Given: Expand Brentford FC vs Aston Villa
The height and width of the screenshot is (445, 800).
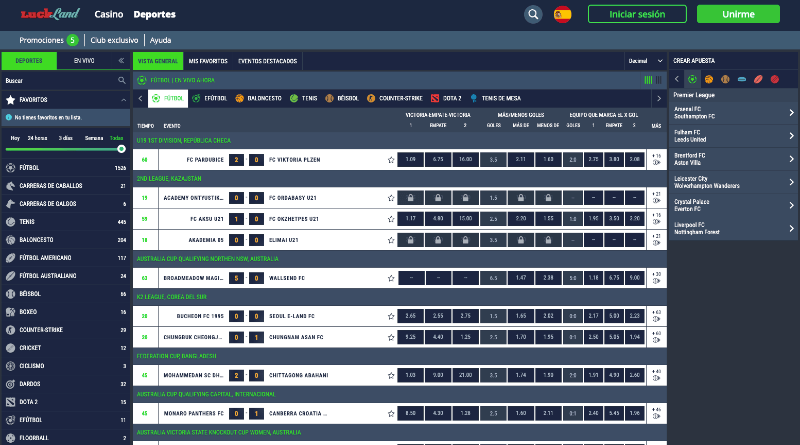Looking at the screenshot, I should click(733, 159).
